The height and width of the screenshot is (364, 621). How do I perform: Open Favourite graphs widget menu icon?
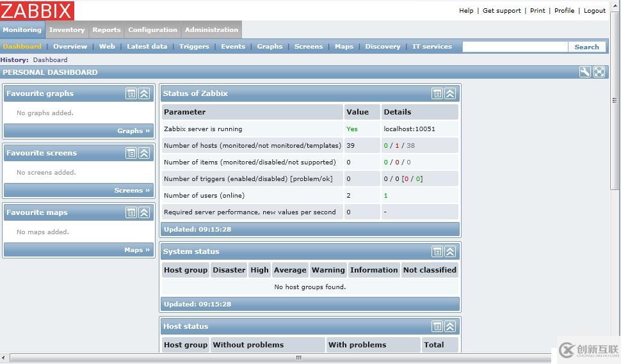tap(131, 93)
